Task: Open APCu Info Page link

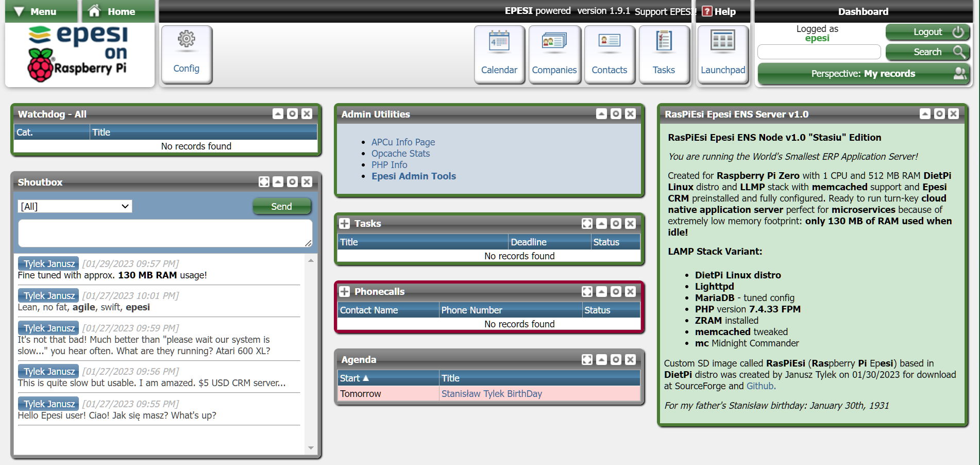Action: [x=403, y=142]
